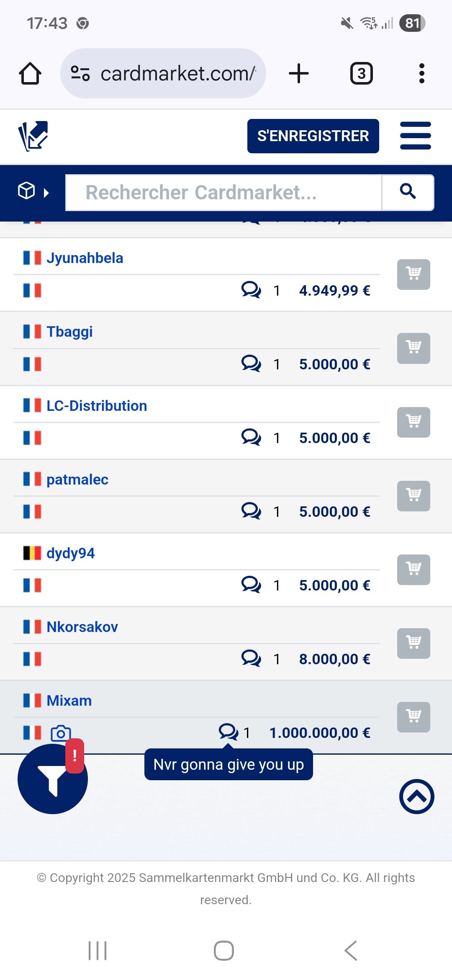Open seller profile LC-Distribution

[97, 406]
